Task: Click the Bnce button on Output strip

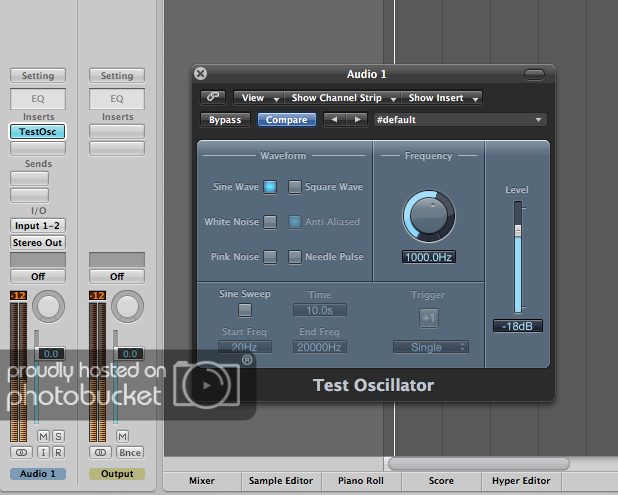Action: tap(130, 452)
